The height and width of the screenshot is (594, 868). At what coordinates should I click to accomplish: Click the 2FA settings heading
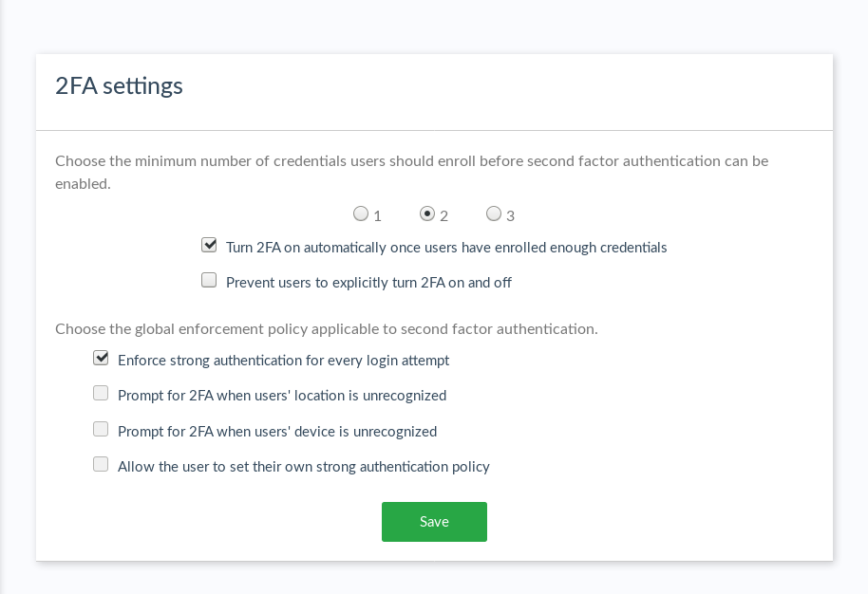tap(119, 85)
